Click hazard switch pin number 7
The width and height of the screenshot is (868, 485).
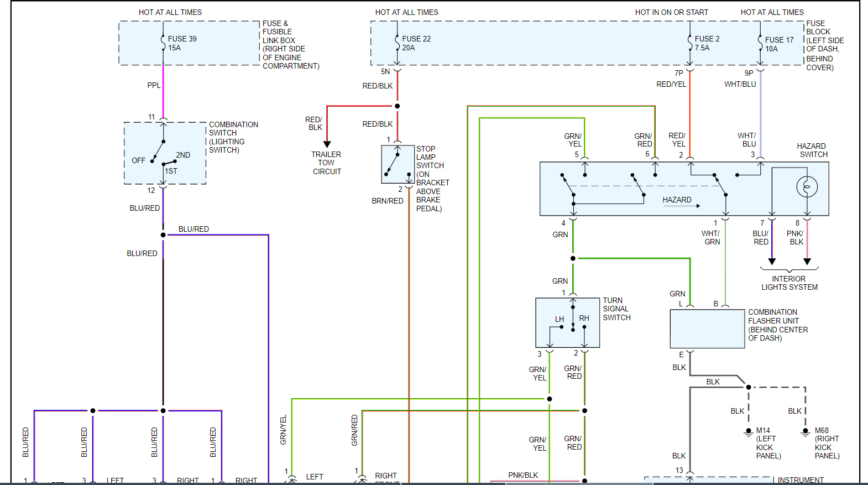[x=762, y=223]
